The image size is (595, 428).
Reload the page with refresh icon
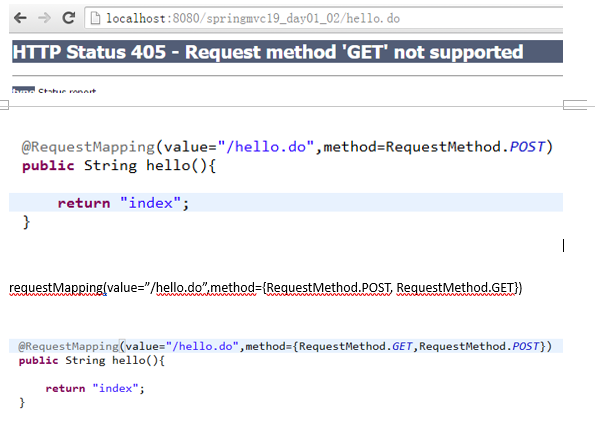point(69,17)
